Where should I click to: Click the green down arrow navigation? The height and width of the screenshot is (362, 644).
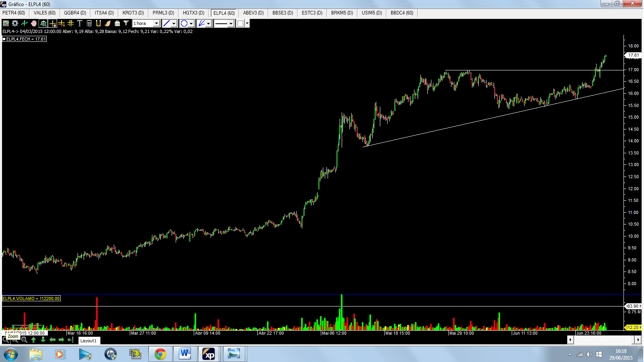[43, 340]
